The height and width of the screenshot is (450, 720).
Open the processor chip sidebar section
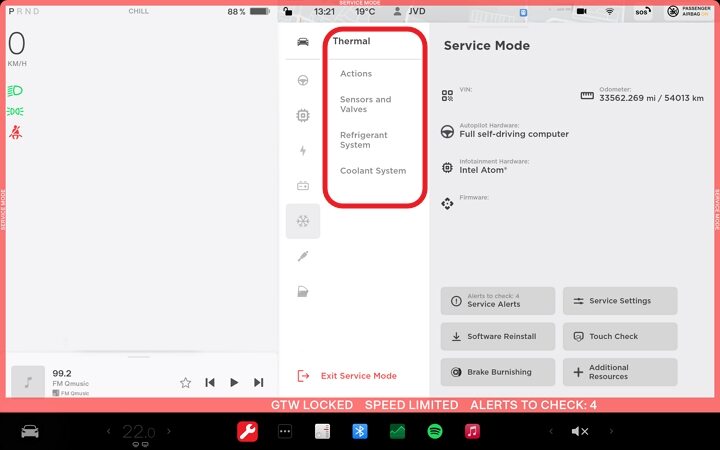[303, 115]
